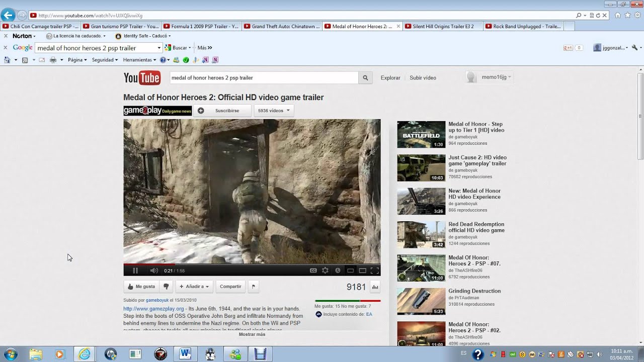
Task: Click the YouTube logo
Action: [142, 77]
